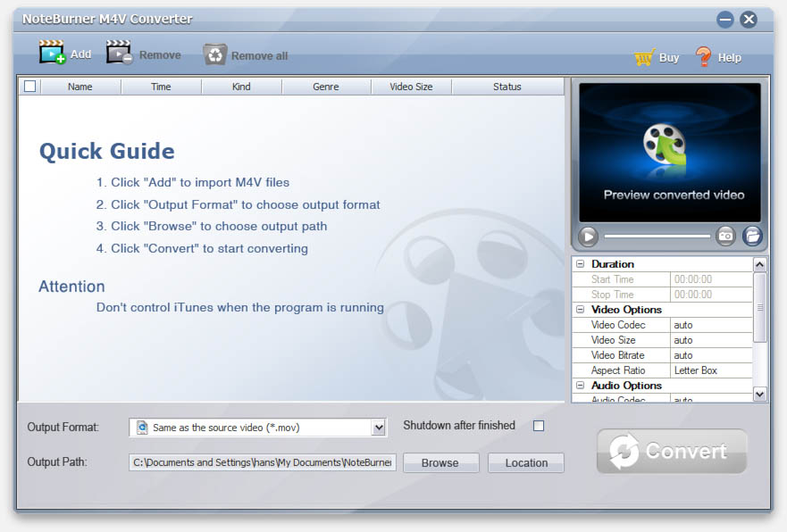This screenshot has height=532, width=787.
Task: Click the Location button
Action: (526, 462)
